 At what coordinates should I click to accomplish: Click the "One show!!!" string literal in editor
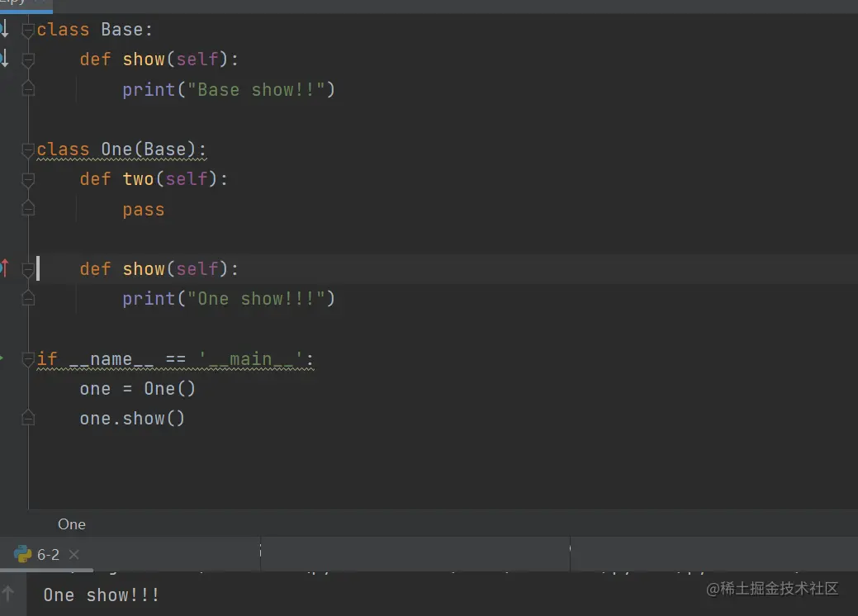tap(255, 299)
